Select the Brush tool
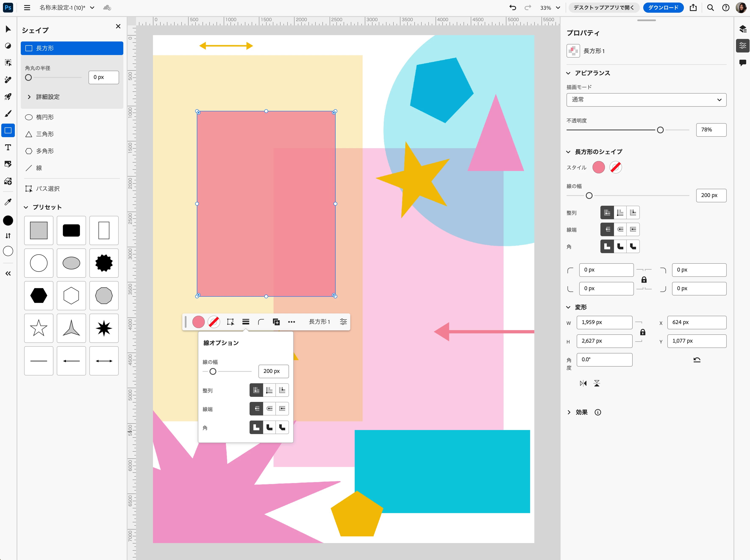 coord(8,113)
